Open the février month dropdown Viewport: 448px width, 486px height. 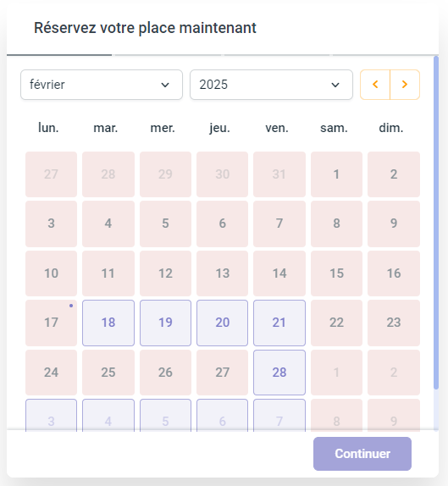[x=102, y=85]
